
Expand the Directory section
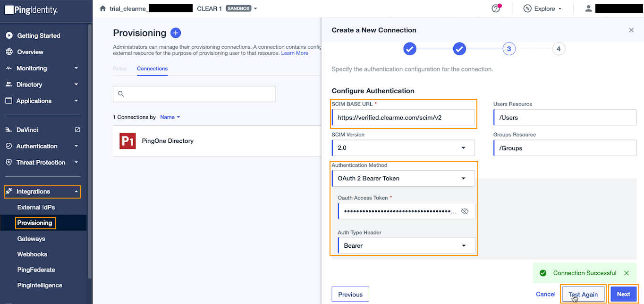pyautogui.click(x=76, y=85)
